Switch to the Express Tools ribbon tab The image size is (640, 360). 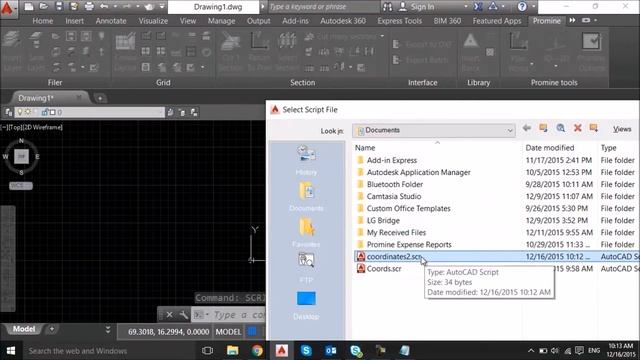pyautogui.click(x=399, y=21)
